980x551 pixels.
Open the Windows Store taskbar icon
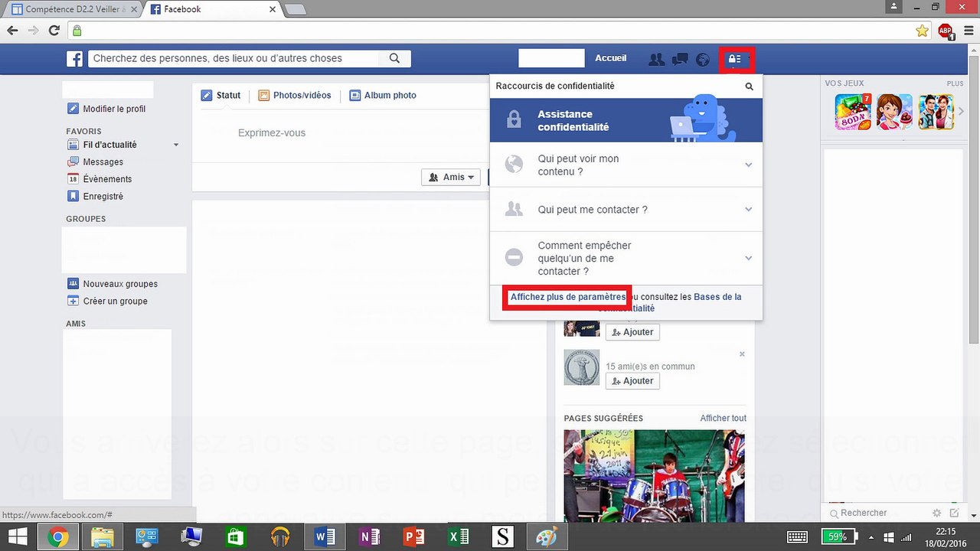point(236,537)
